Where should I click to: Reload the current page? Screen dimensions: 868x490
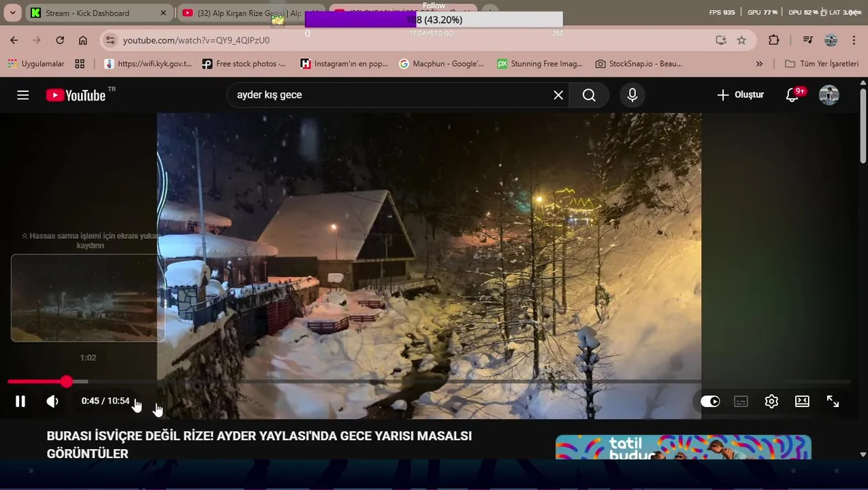click(60, 40)
